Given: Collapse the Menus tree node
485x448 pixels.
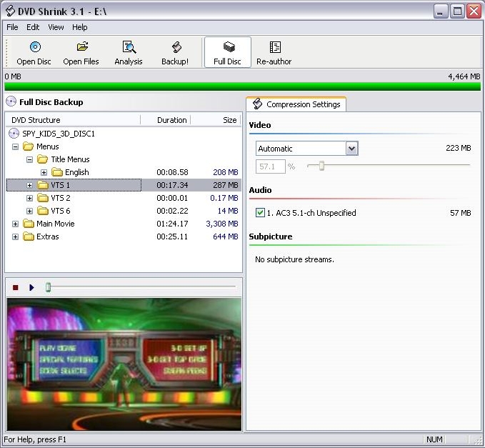Looking at the screenshot, I should pos(15,146).
